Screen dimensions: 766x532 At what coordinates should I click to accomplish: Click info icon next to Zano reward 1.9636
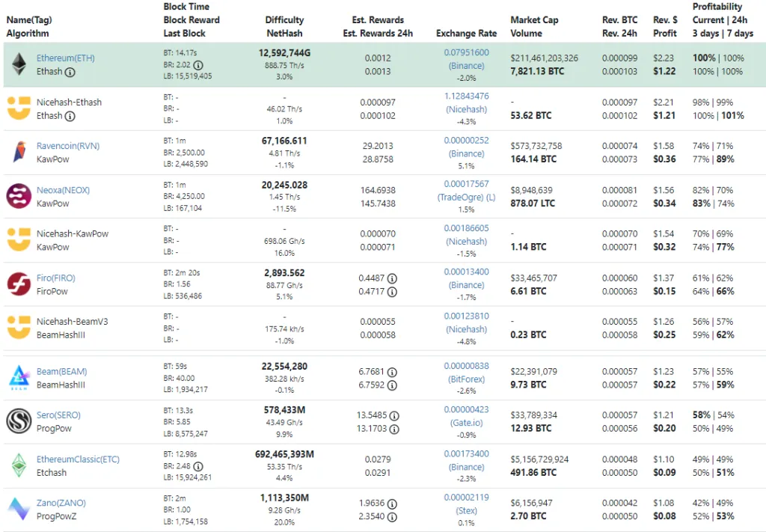click(392, 504)
